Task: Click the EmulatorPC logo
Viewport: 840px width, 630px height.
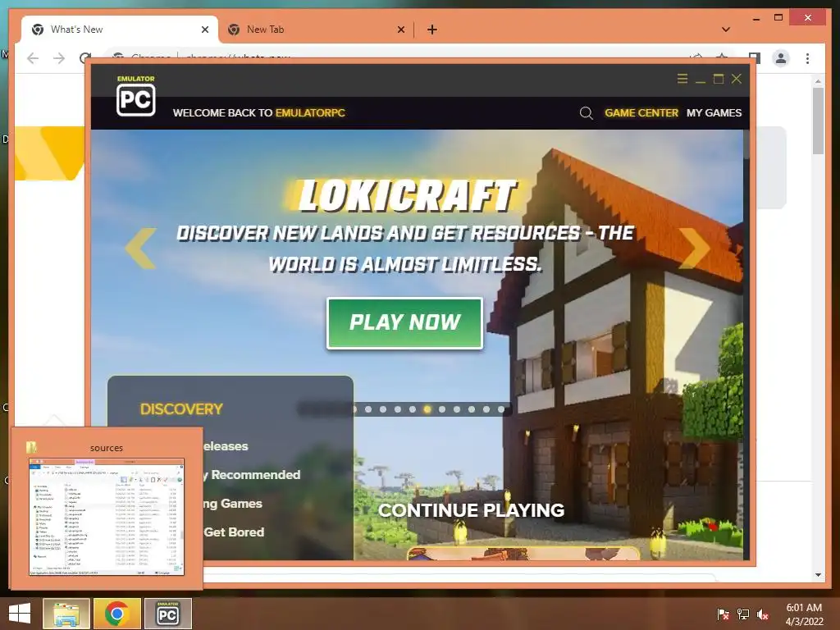Action: click(136, 97)
